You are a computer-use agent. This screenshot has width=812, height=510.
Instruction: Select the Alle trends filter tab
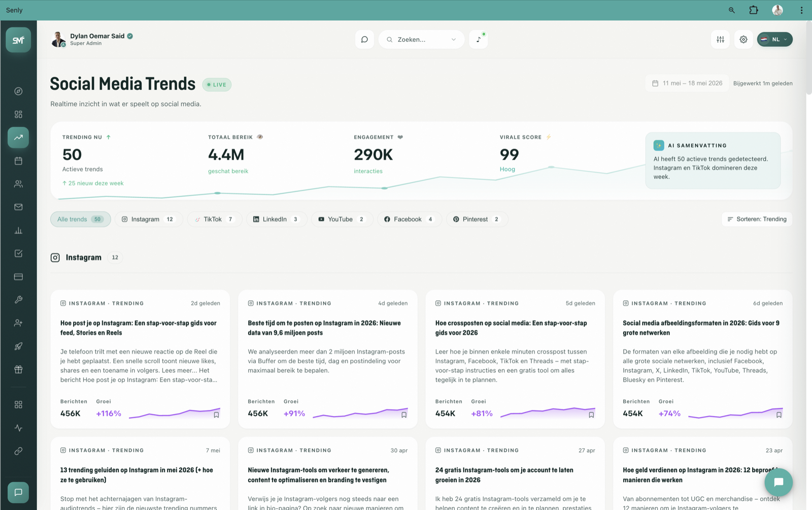click(x=80, y=219)
